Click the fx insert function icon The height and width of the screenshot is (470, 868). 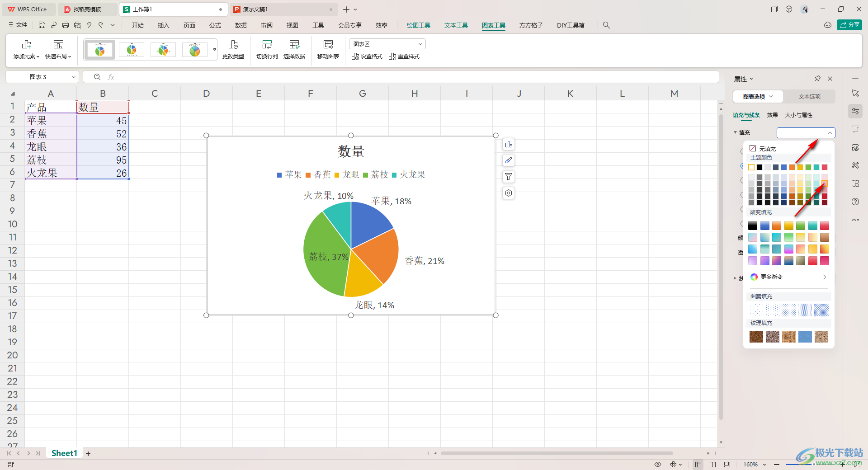pyautogui.click(x=111, y=77)
